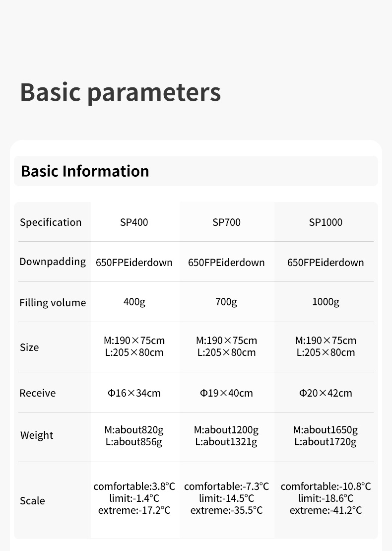Screen dimensions: 392x551
Task: Select the SP1000 column header
Action: [326, 222]
